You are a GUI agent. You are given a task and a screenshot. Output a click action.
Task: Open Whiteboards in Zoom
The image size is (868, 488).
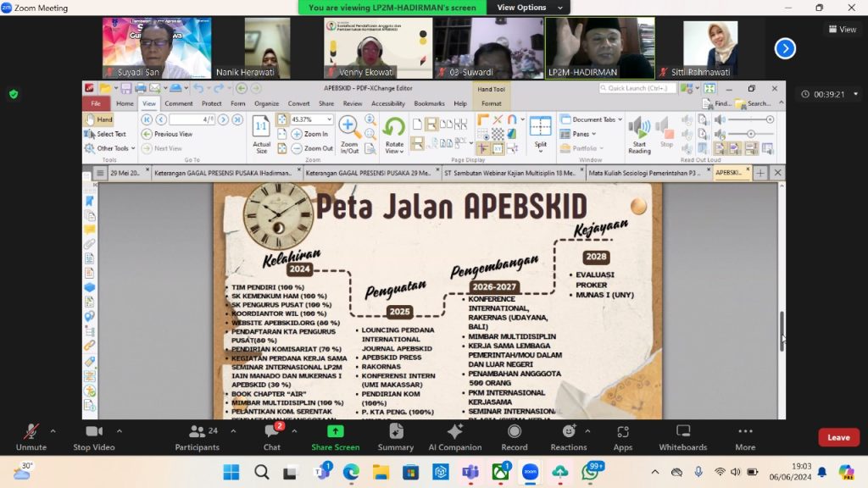[x=683, y=437]
